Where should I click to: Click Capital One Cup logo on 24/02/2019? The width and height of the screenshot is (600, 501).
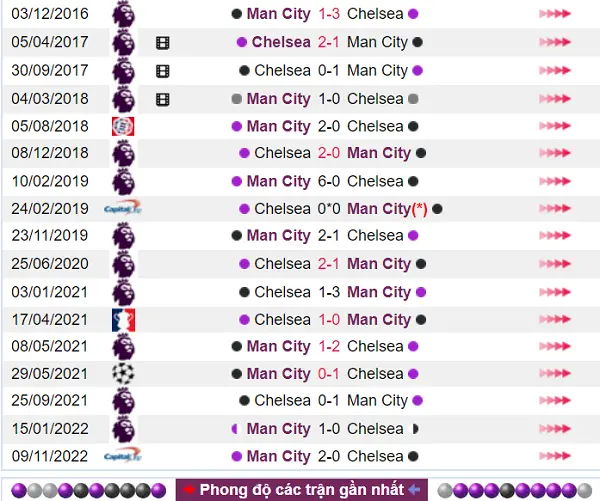122,208
